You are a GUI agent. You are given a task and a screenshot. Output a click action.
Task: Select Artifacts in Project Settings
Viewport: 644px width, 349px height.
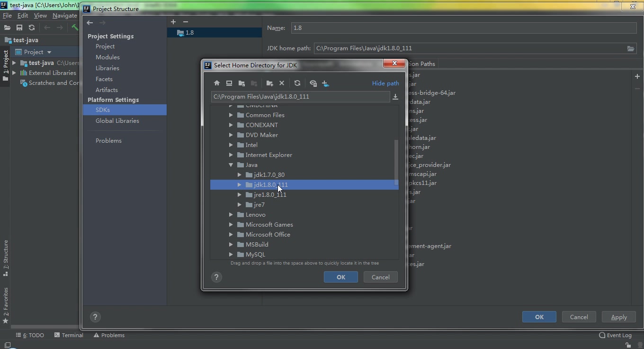click(x=107, y=90)
